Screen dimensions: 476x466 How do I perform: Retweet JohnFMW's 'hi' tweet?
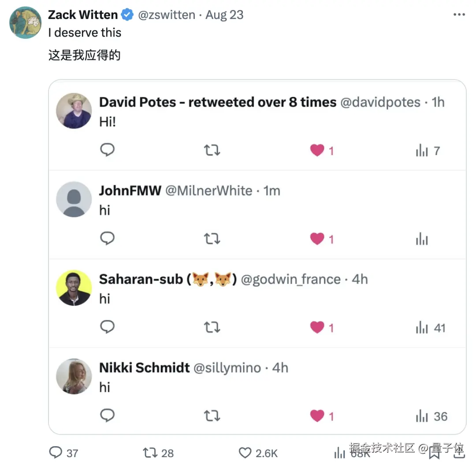[212, 239]
